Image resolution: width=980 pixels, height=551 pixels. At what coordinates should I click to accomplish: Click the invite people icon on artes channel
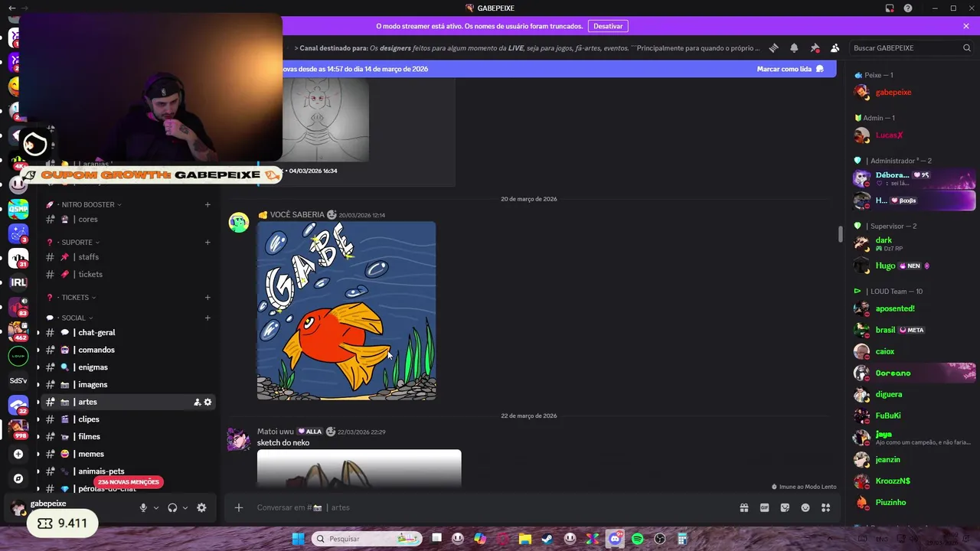(x=197, y=402)
